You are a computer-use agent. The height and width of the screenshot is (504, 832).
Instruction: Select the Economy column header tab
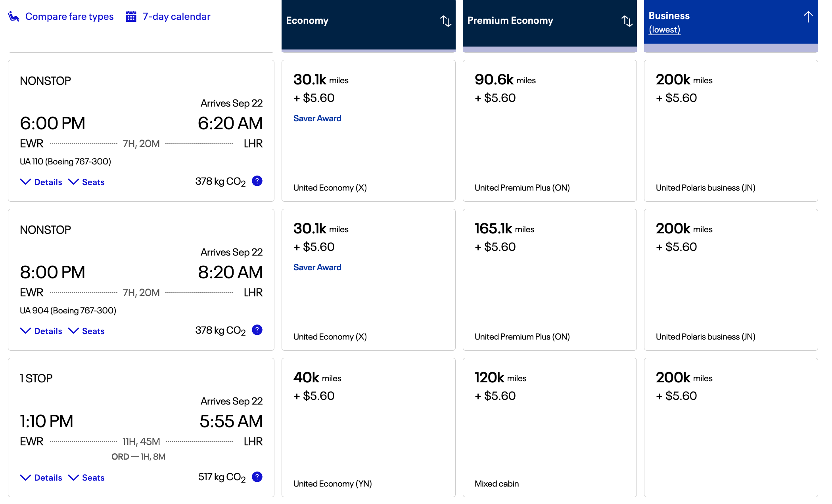pyautogui.click(x=307, y=21)
